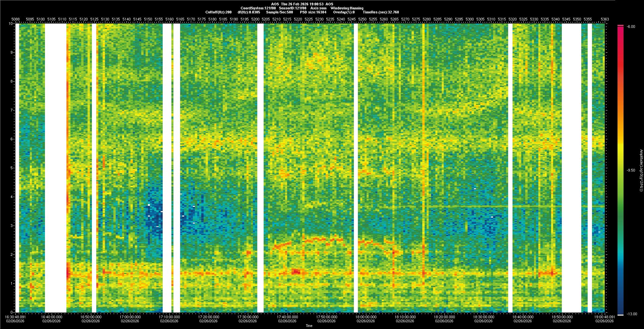
Task: Click the -9.50 colorbar midpoint label
Action: (x=631, y=170)
